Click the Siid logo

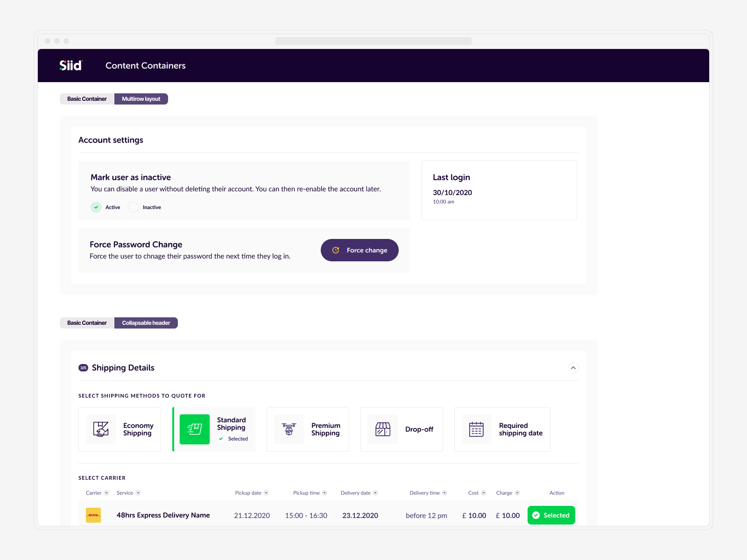(x=71, y=65)
